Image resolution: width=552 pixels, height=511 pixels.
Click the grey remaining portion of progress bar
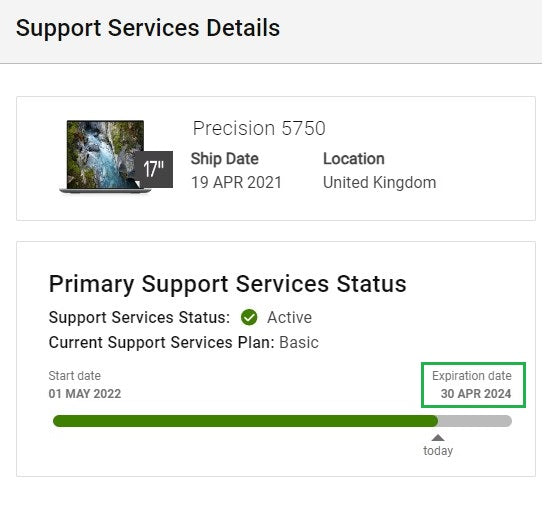(475, 421)
